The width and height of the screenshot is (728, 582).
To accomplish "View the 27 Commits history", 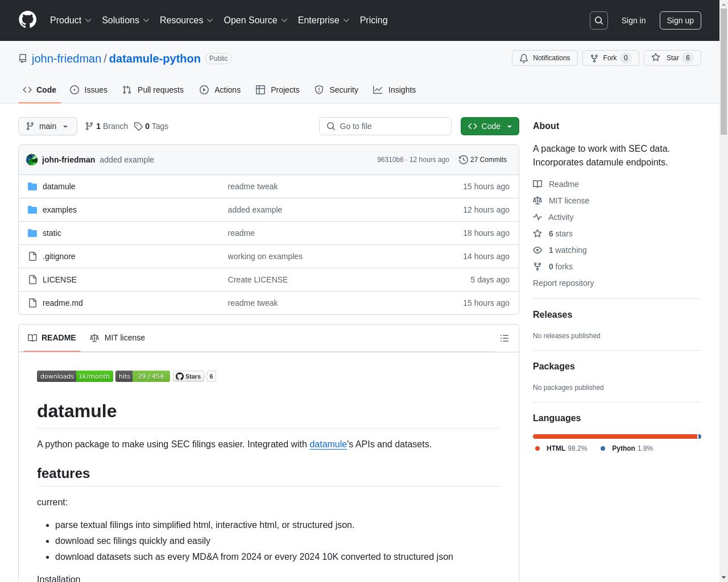I will pyautogui.click(x=483, y=160).
